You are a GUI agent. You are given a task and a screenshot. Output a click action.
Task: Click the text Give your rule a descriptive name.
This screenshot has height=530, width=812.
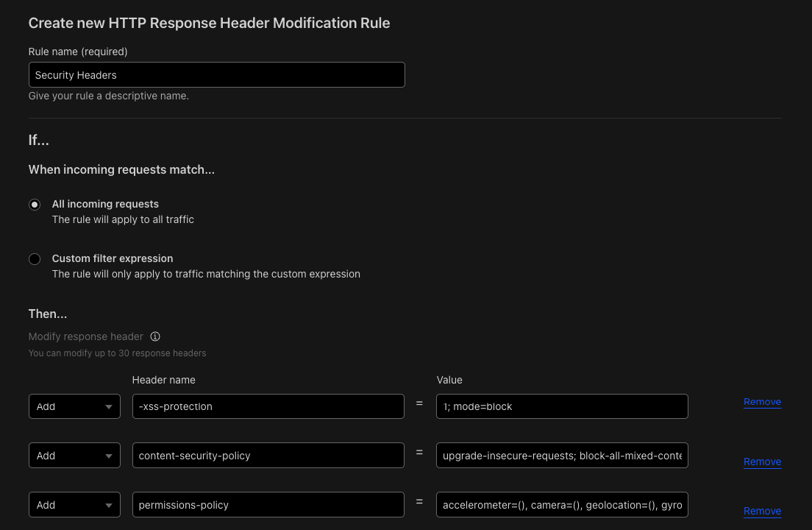[109, 96]
